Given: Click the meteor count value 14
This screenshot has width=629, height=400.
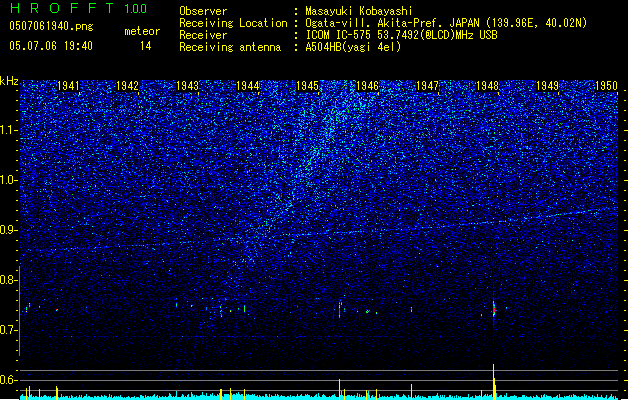Looking at the screenshot, I should [146, 46].
